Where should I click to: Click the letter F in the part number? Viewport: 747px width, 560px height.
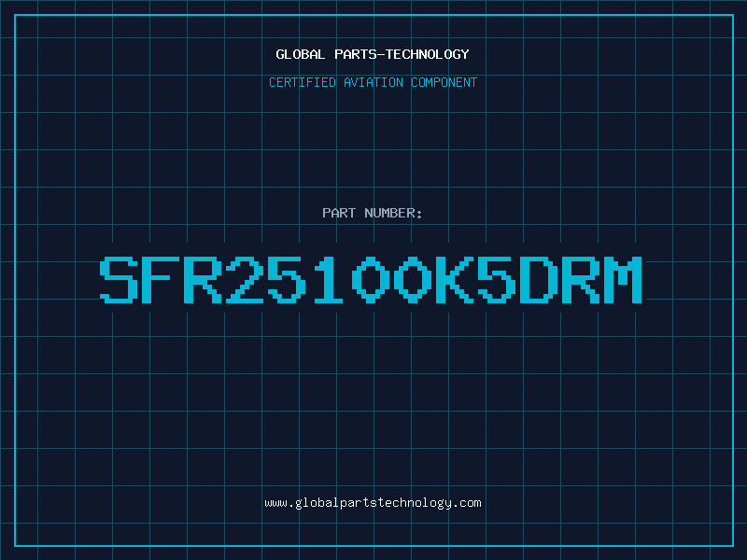161,279
